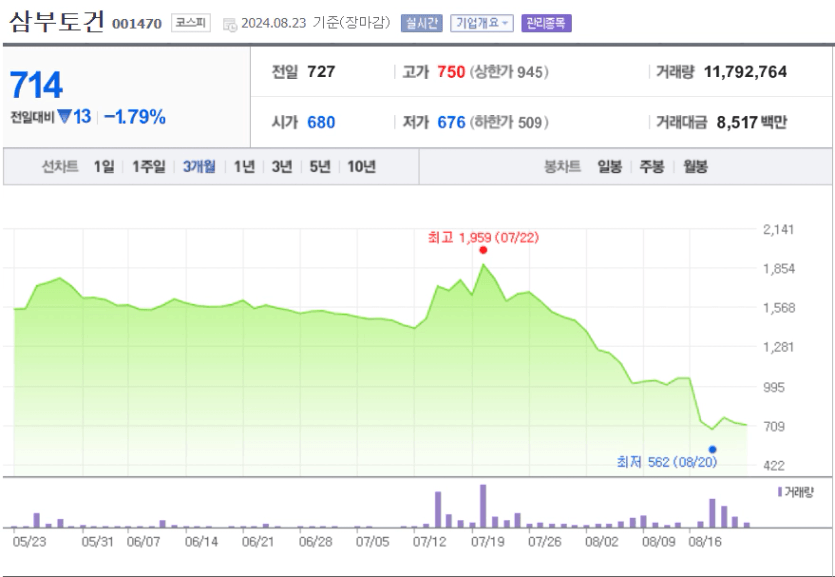
Task: Click the 하한가 509 text
Action: 509,122
